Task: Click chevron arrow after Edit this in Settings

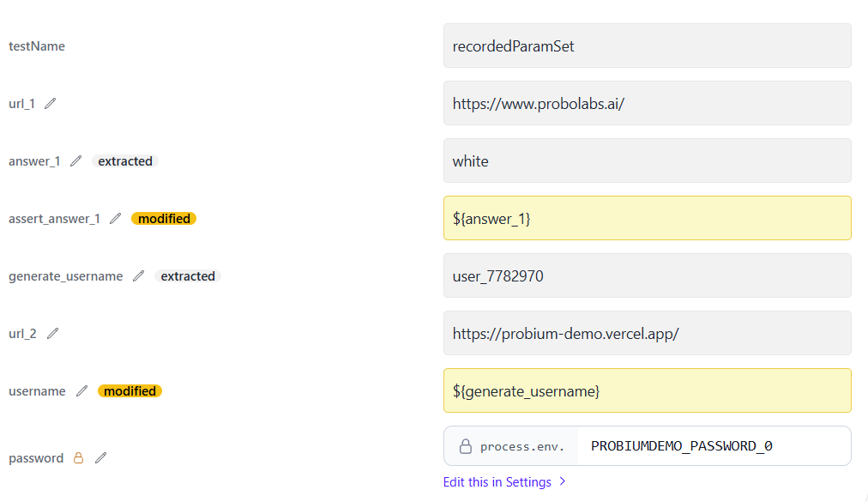Action: pyautogui.click(x=563, y=481)
